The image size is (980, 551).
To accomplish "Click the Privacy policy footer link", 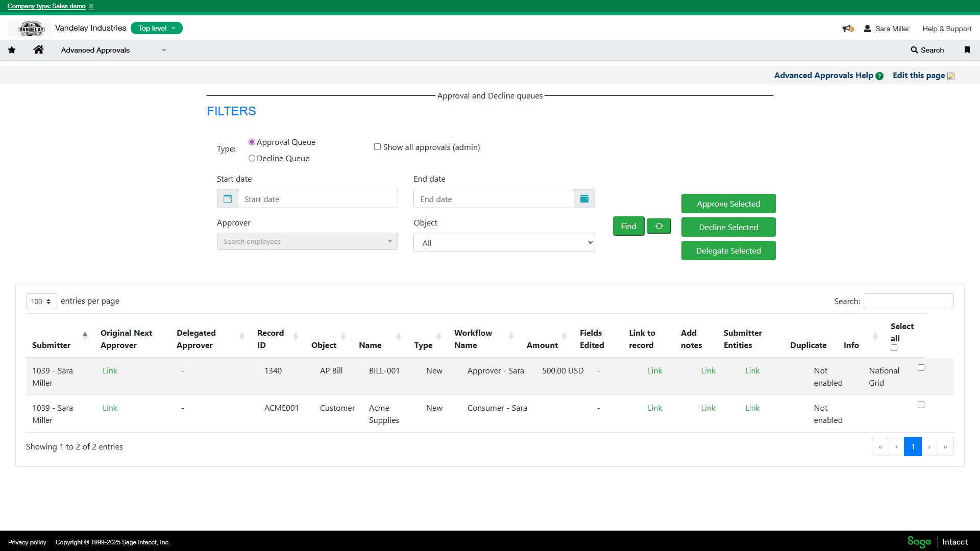I will coord(27,542).
